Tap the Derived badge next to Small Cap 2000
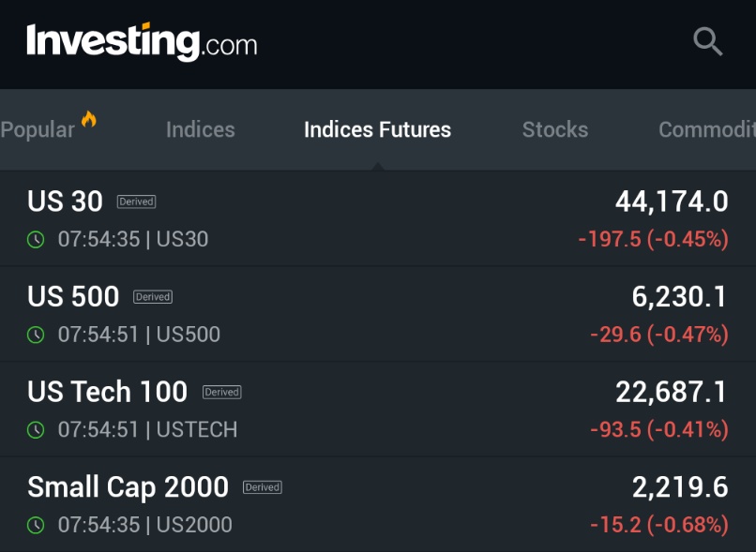 point(263,487)
